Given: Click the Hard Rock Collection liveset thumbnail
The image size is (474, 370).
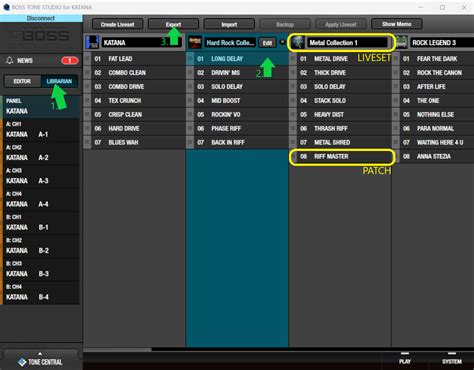Looking at the screenshot, I should pyautogui.click(x=195, y=42).
